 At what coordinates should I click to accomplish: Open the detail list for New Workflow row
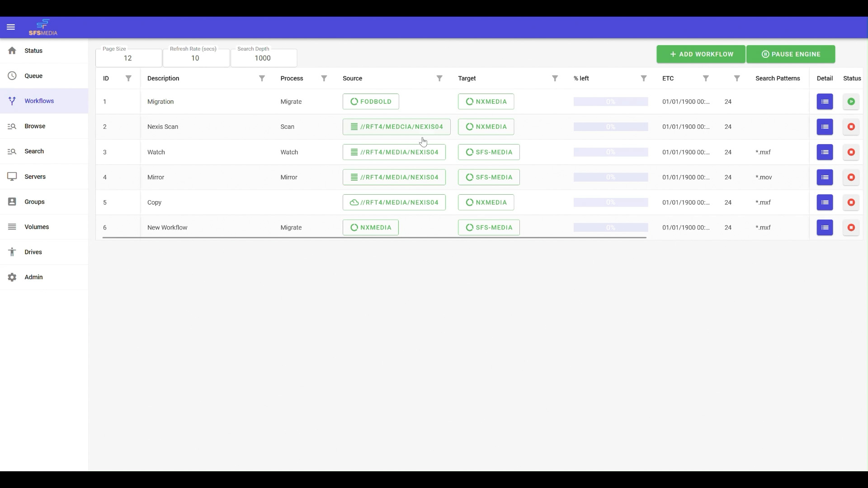pyautogui.click(x=825, y=228)
